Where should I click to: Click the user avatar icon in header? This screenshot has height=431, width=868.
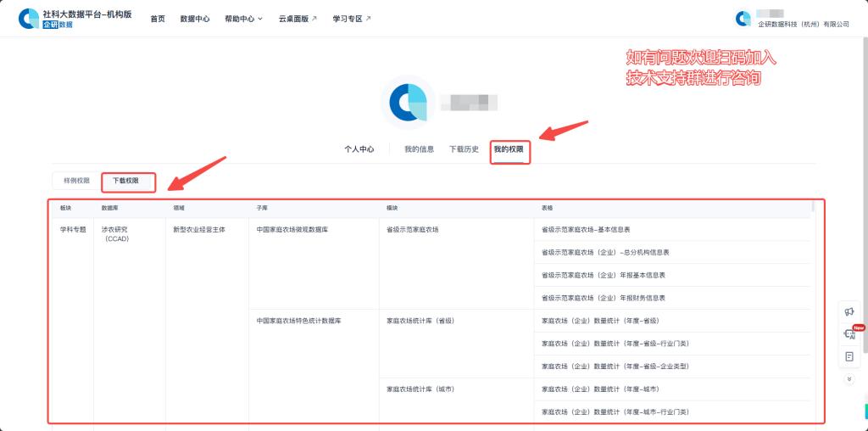click(x=743, y=18)
